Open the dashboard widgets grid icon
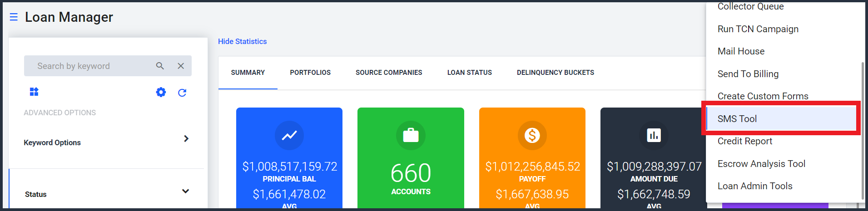The height and width of the screenshot is (211, 868). (34, 92)
